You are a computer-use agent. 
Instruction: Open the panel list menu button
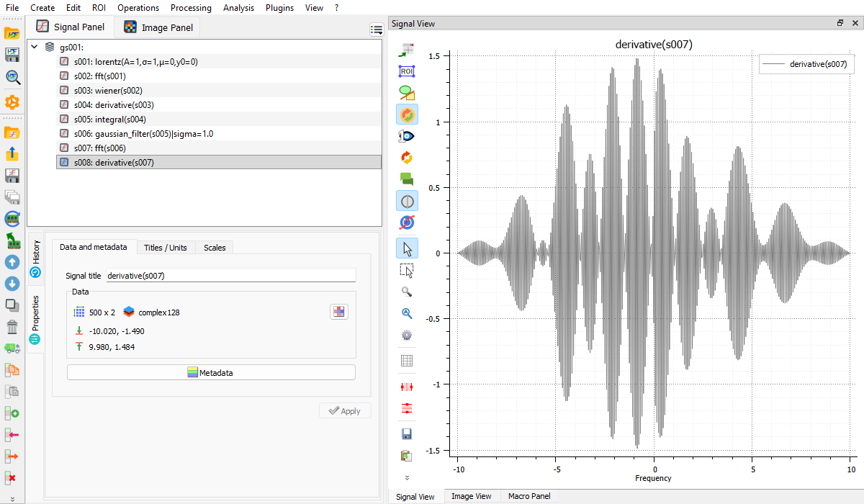pos(376,30)
